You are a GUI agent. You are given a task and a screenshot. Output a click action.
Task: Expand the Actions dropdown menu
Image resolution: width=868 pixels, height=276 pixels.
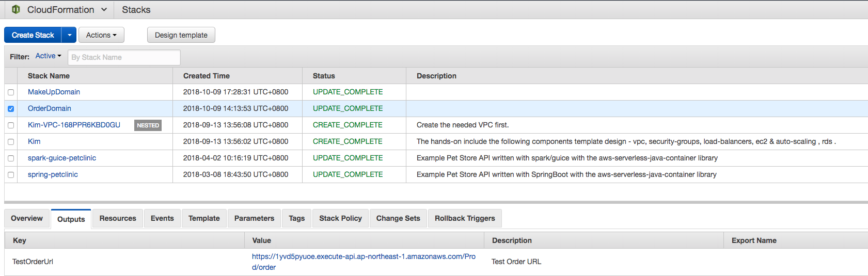click(x=101, y=35)
